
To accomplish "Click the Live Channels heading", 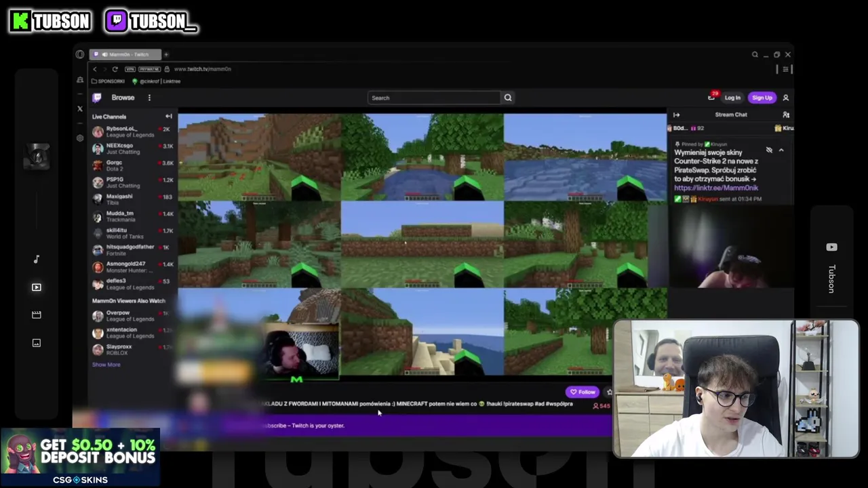I will (109, 117).
